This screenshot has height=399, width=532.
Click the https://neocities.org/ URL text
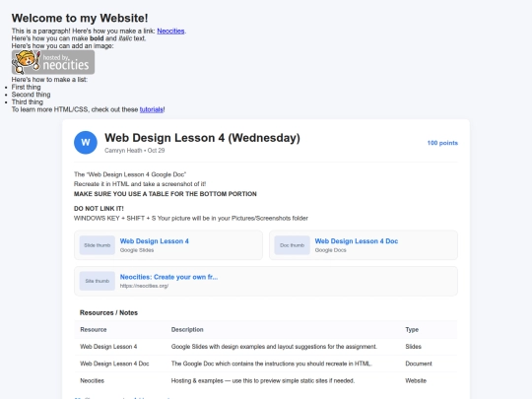point(144,286)
